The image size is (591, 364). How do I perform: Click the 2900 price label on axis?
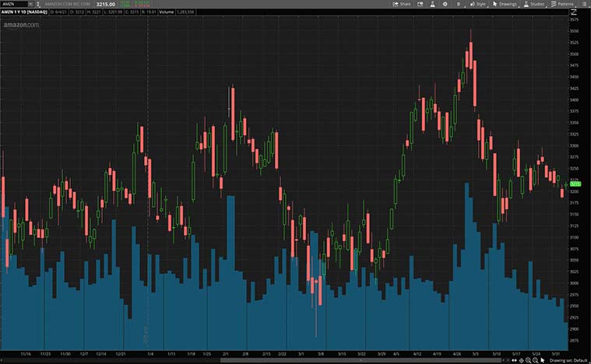[574, 329]
